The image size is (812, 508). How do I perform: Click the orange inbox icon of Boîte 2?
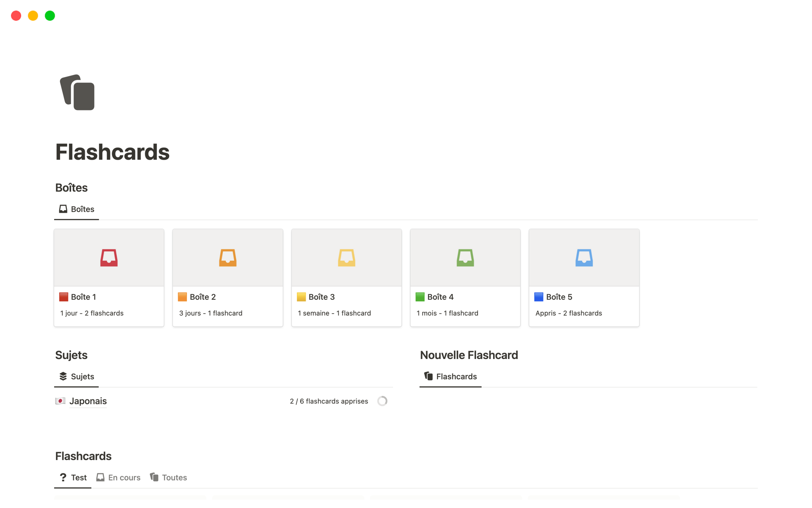228,257
